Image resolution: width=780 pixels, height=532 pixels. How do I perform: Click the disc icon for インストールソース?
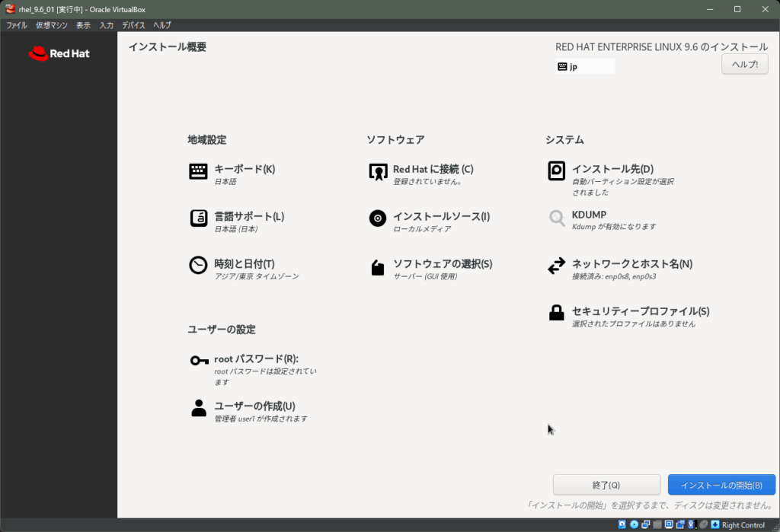(378, 218)
